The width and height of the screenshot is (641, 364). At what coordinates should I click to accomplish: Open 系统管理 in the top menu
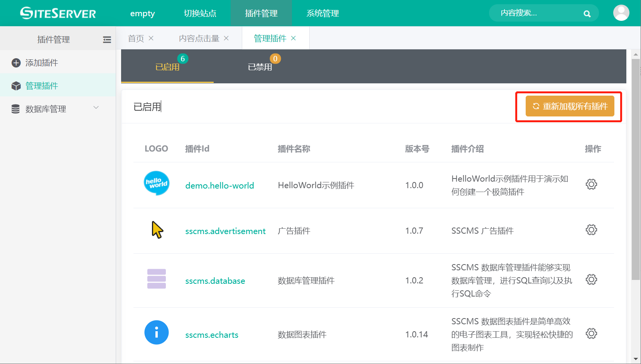[322, 13]
